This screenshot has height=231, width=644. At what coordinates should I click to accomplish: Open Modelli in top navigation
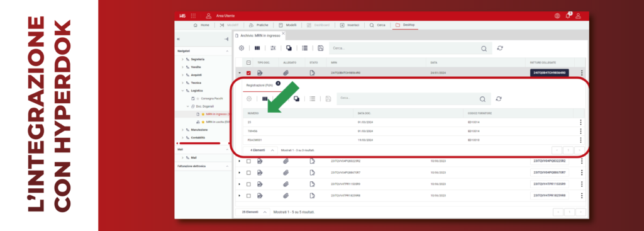pyautogui.click(x=287, y=25)
